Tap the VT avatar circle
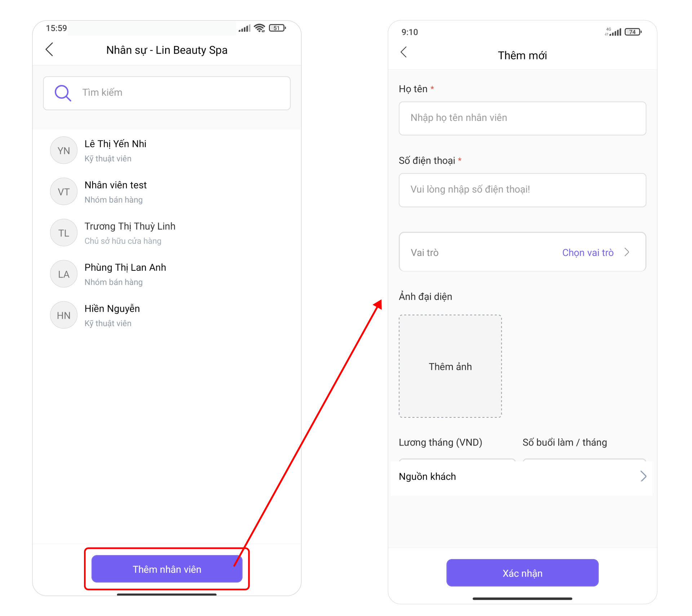This screenshot has width=692, height=616. pyautogui.click(x=64, y=191)
